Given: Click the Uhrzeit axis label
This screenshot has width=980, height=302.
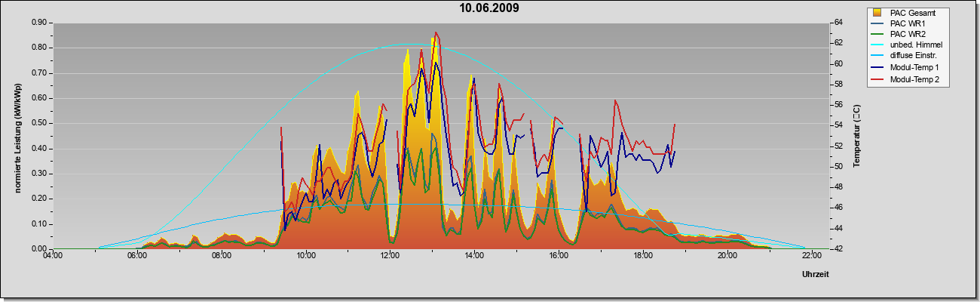Looking at the screenshot, I should pyautogui.click(x=816, y=275).
